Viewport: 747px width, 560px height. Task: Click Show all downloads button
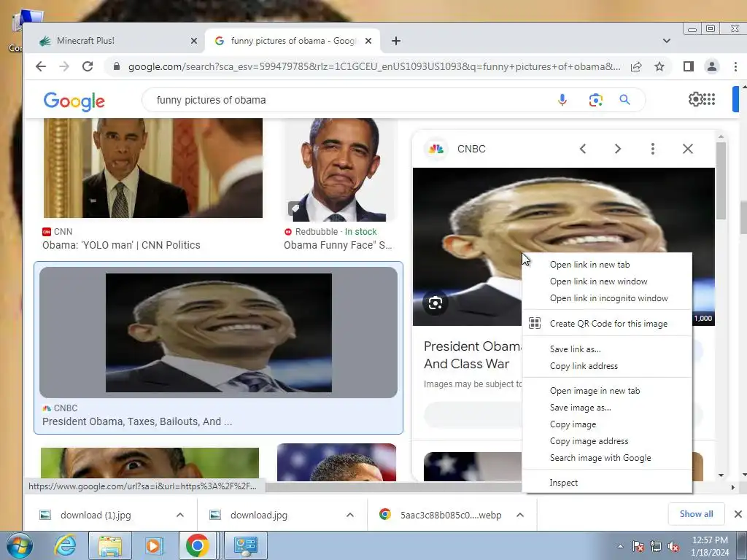696,514
